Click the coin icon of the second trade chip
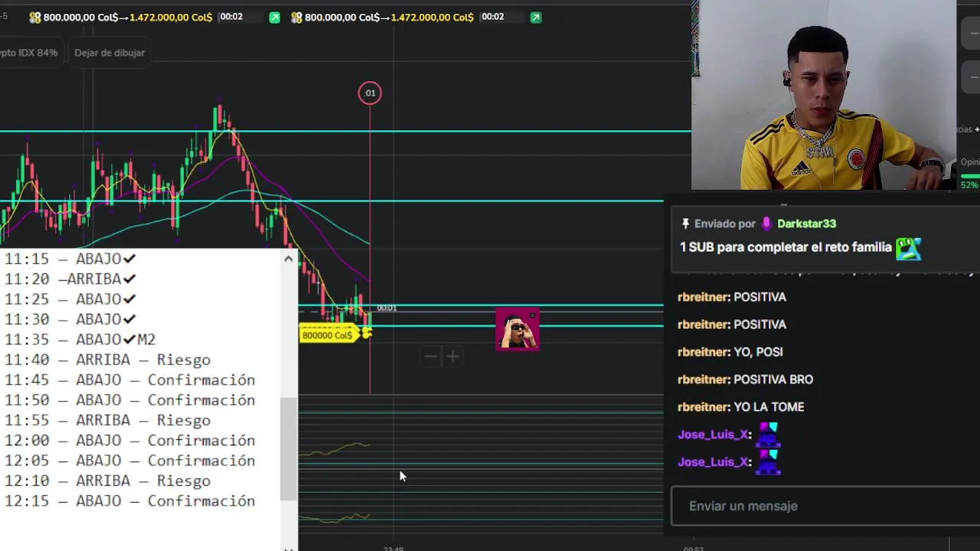Image resolution: width=980 pixels, height=551 pixels. pos(296,17)
